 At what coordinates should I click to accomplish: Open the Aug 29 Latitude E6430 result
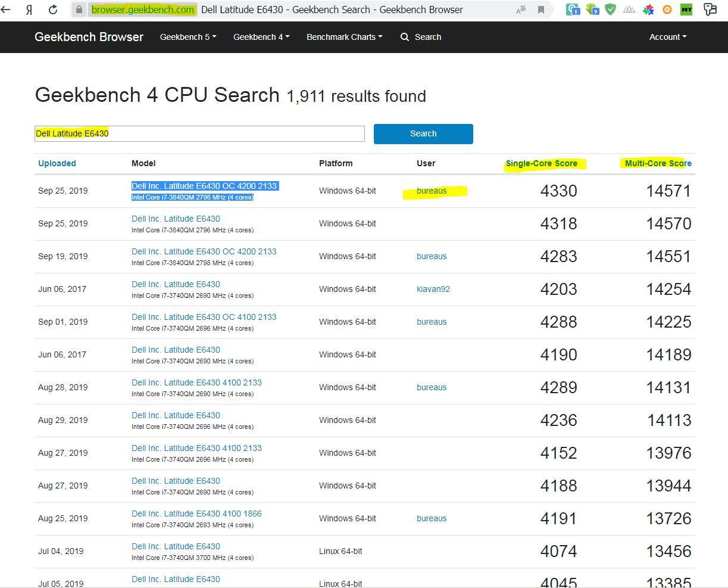[x=176, y=415]
